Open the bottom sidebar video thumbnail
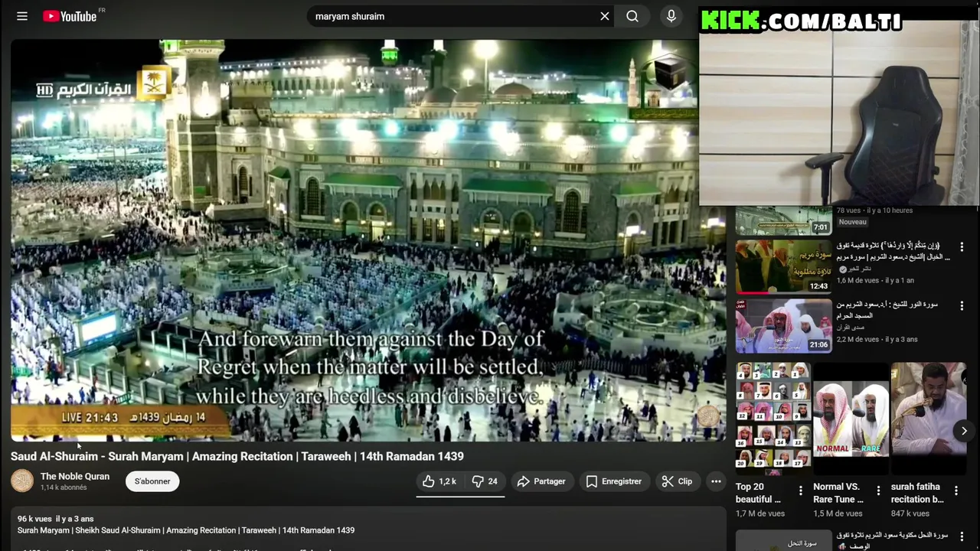The width and height of the screenshot is (980, 551). (x=783, y=540)
